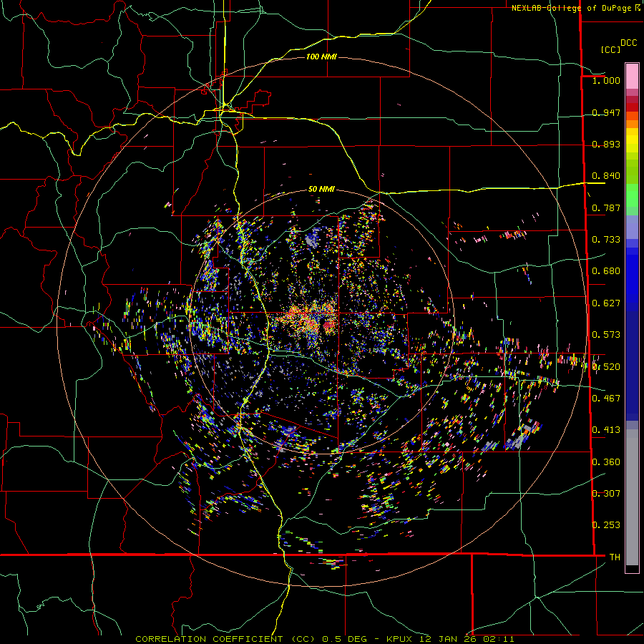Click the DCC legend label

click(629, 43)
